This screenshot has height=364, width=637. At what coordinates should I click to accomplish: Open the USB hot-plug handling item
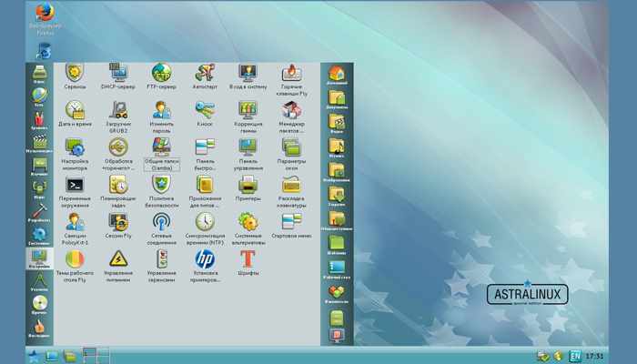pyautogui.click(x=118, y=155)
